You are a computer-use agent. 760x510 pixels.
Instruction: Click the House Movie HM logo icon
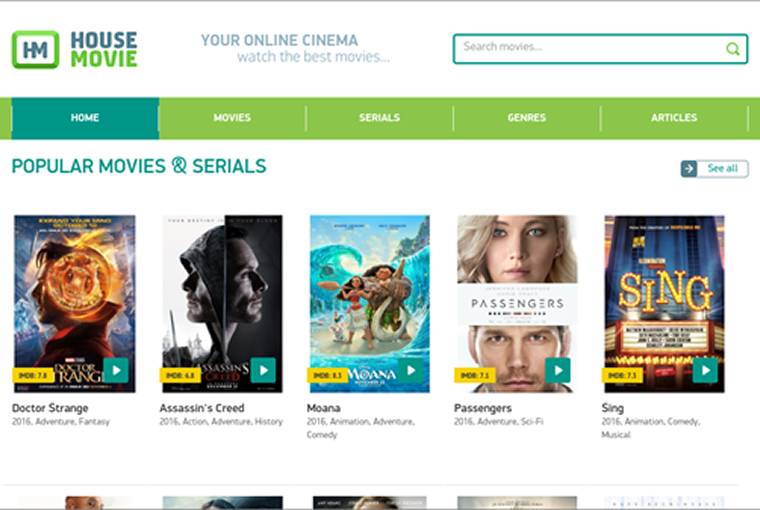[35, 49]
